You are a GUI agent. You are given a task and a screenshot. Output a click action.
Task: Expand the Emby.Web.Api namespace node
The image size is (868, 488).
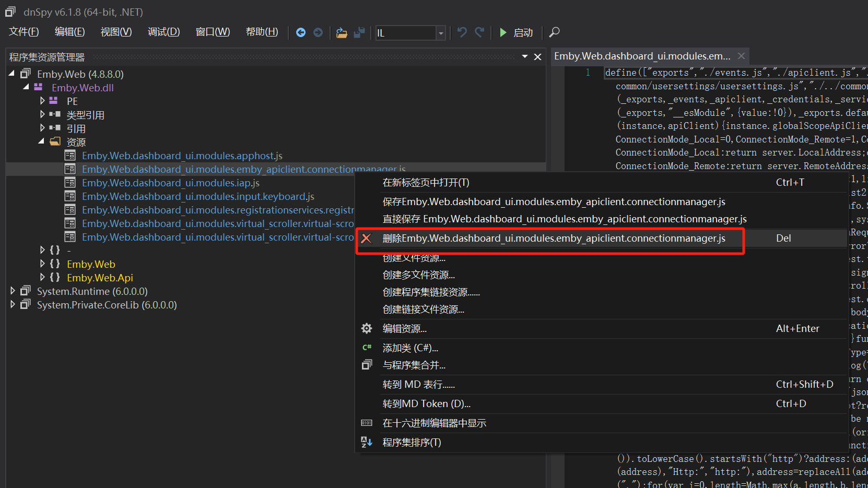point(42,277)
